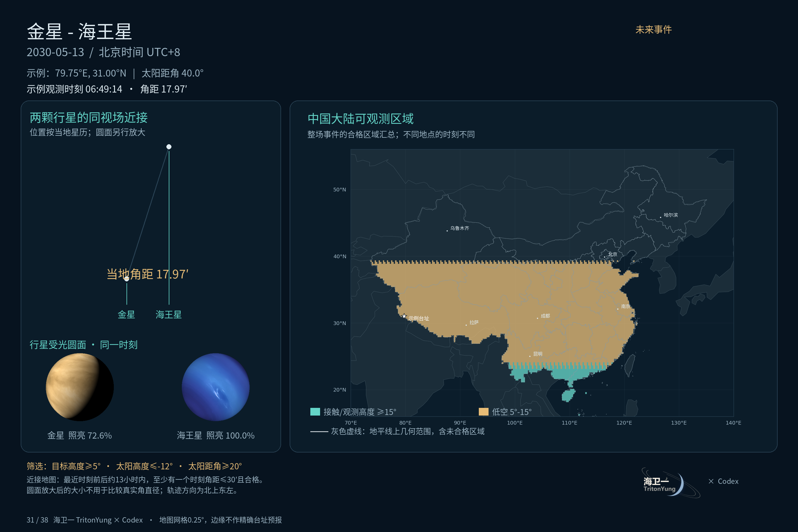This screenshot has height=532, width=798.
Task: Click the 哈尔滨 city label on map
Action: coord(671,215)
